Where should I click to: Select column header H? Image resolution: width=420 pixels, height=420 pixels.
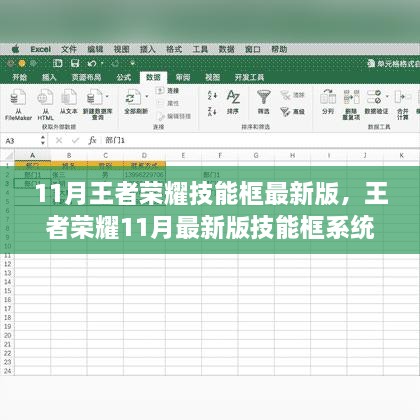(x=292, y=155)
